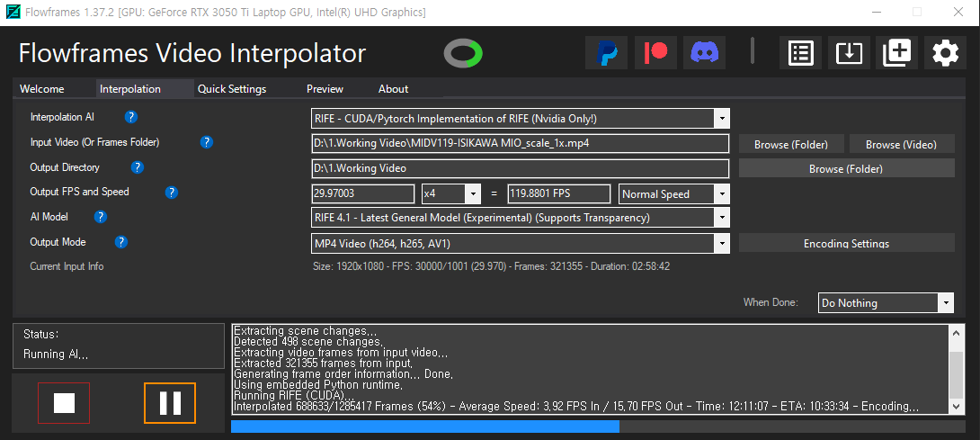
Task: Open the batch queue list icon
Action: [x=800, y=52]
